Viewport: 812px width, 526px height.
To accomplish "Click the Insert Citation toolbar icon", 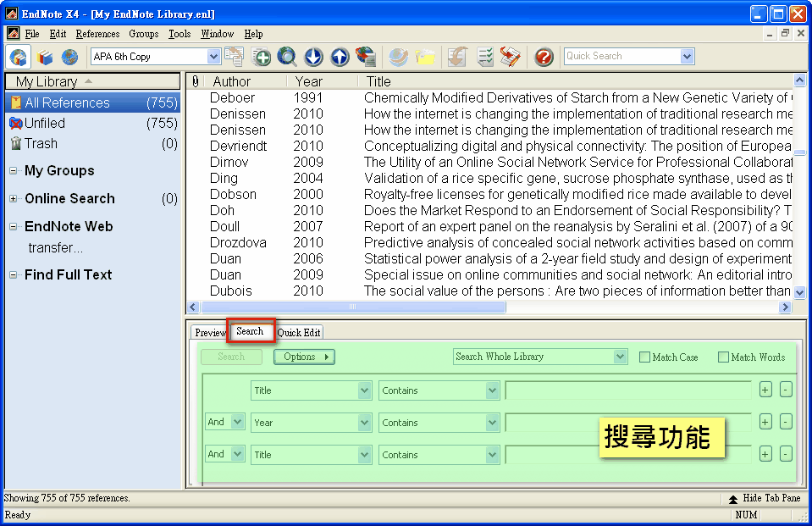I will point(458,57).
